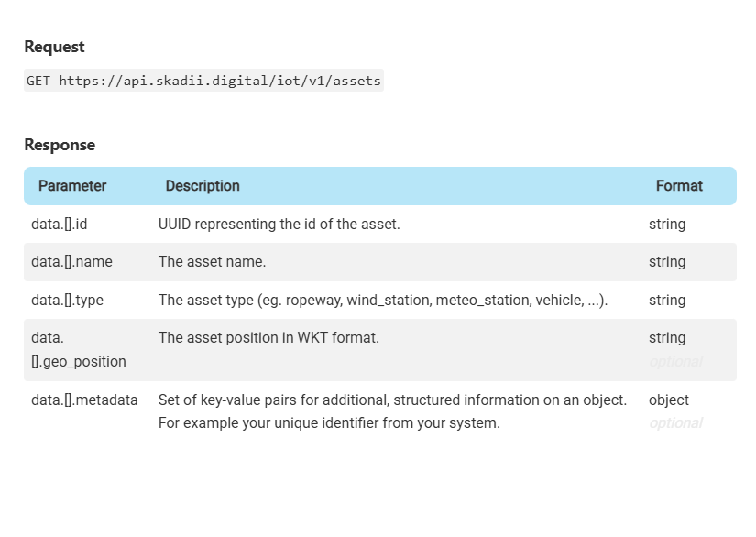756x537 pixels.
Task: Click the string format in the id row
Action: (x=667, y=225)
